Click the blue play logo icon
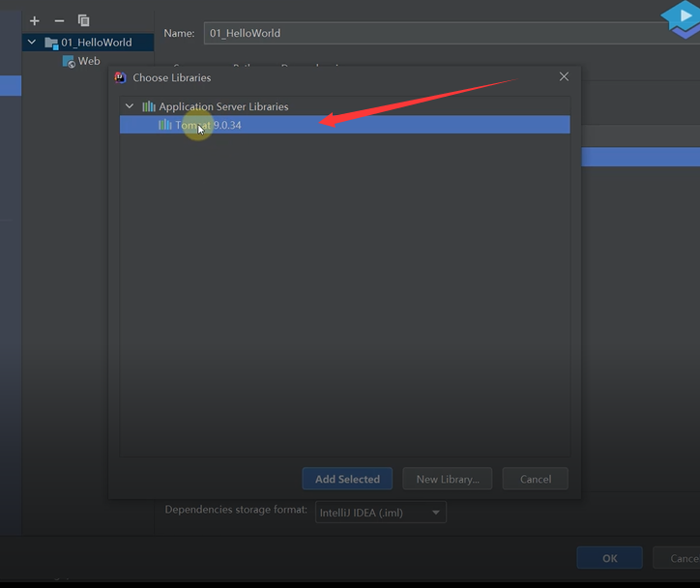Viewport: 700px width, 588px height. (681, 18)
